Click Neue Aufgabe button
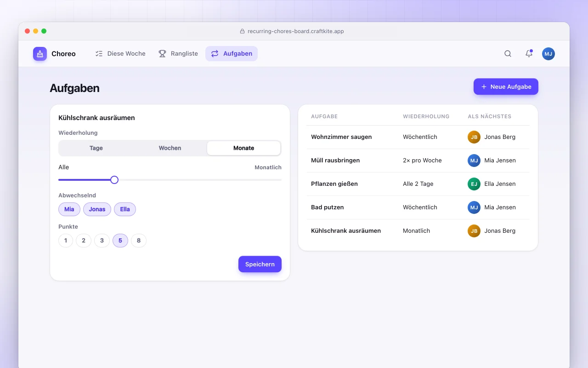The width and height of the screenshot is (588, 368). point(506,87)
